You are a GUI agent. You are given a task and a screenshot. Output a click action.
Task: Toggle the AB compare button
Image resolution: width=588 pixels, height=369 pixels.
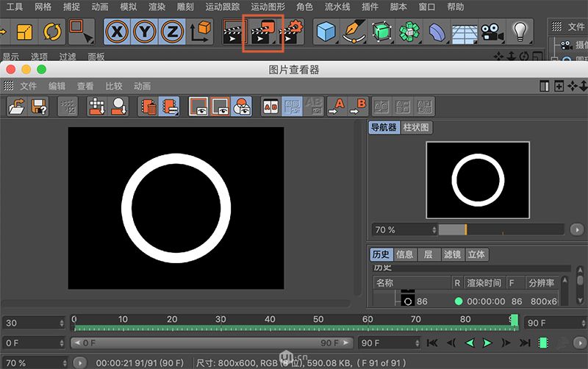tap(270, 107)
